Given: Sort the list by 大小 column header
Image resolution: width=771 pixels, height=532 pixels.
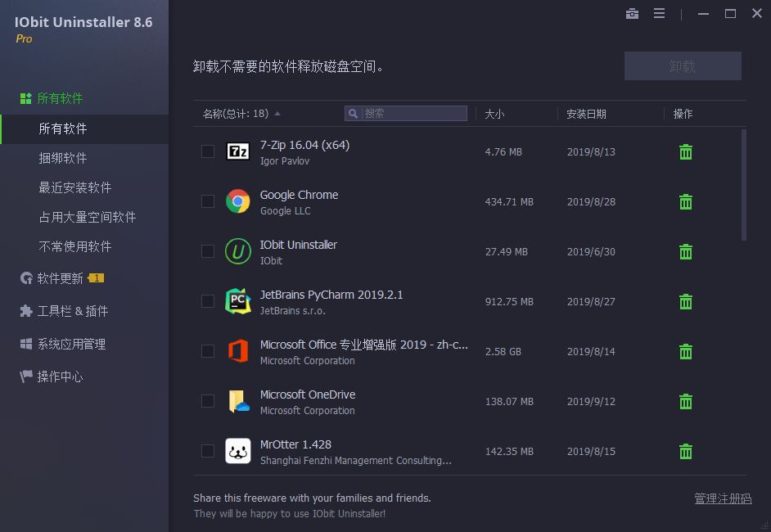Looking at the screenshot, I should [494, 114].
